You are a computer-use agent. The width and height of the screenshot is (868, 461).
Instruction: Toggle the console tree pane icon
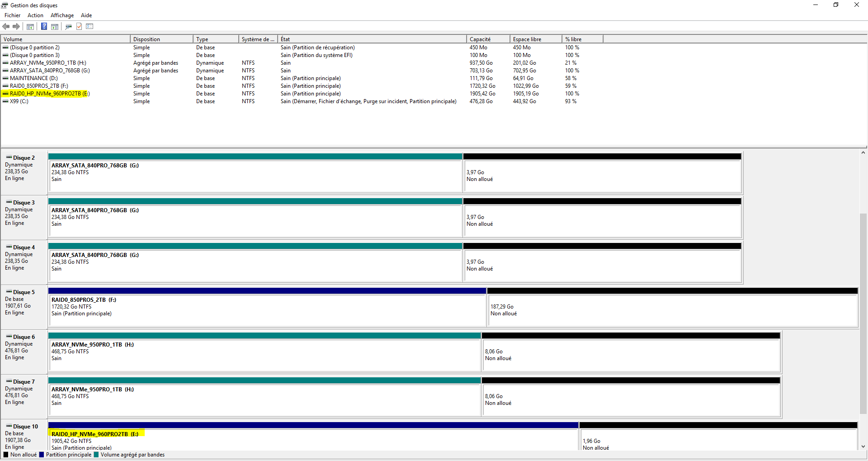coord(30,27)
